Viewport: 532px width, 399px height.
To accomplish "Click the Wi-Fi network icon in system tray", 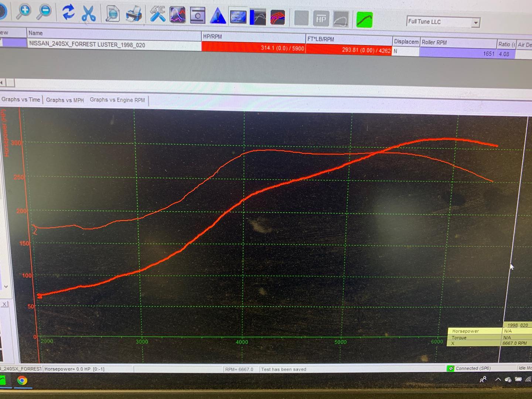I will (528, 379).
